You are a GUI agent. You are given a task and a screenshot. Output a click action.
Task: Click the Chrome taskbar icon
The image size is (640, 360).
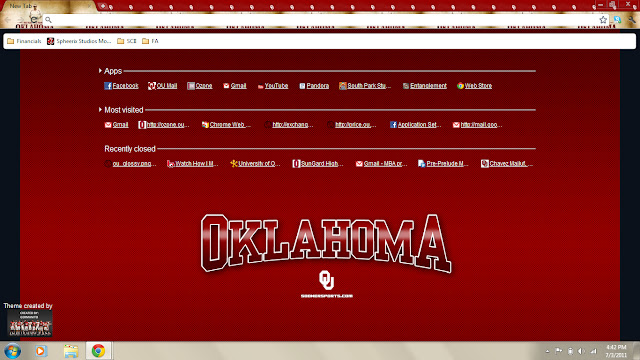(98, 351)
